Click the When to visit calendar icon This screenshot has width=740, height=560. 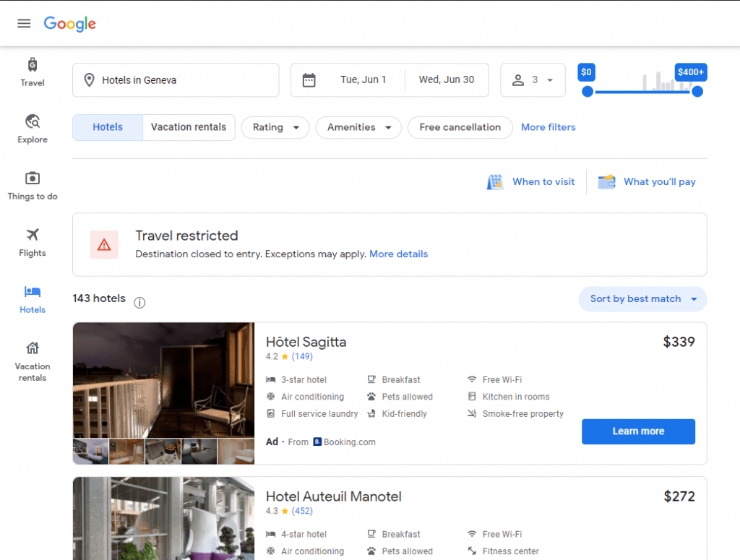(495, 181)
